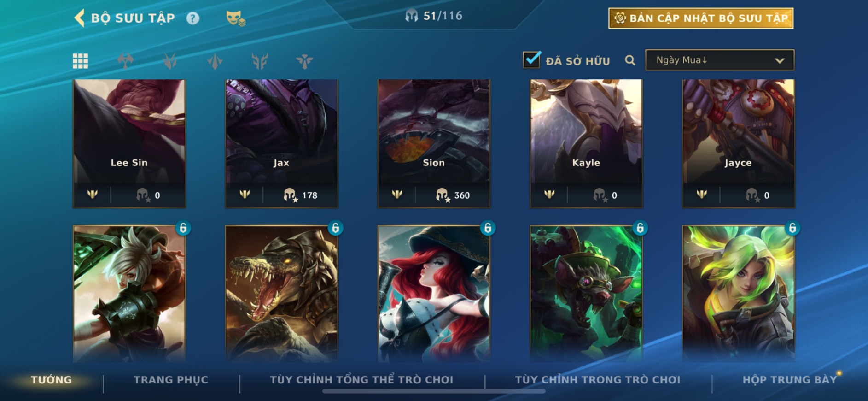The height and width of the screenshot is (401, 868).
Task: Open the help question mark icon
Action: click(x=193, y=18)
